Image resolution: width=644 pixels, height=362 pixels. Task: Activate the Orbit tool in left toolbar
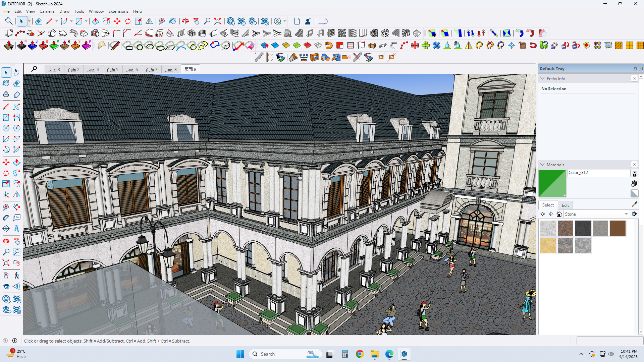coord(6,241)
